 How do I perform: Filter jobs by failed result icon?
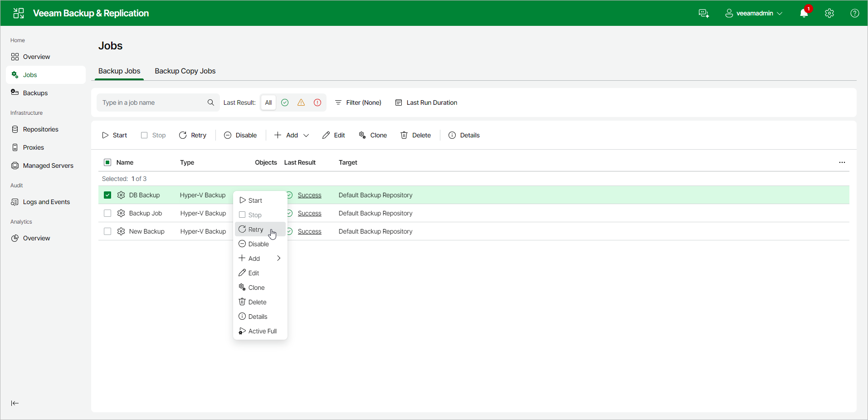point(317,103)
